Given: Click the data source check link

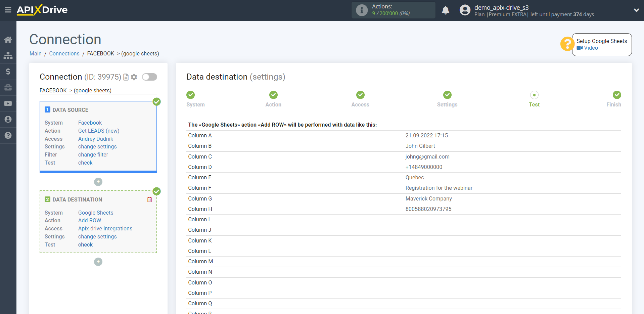Looking at the screenshot, I should click(x=85, y=163).
